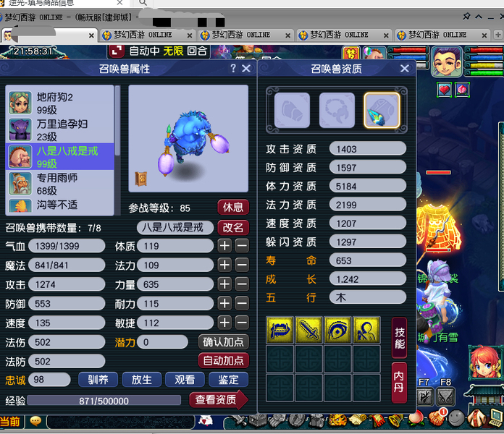Click the 休息 button
The width and height of the screenshot is (504, 434).
233,208
